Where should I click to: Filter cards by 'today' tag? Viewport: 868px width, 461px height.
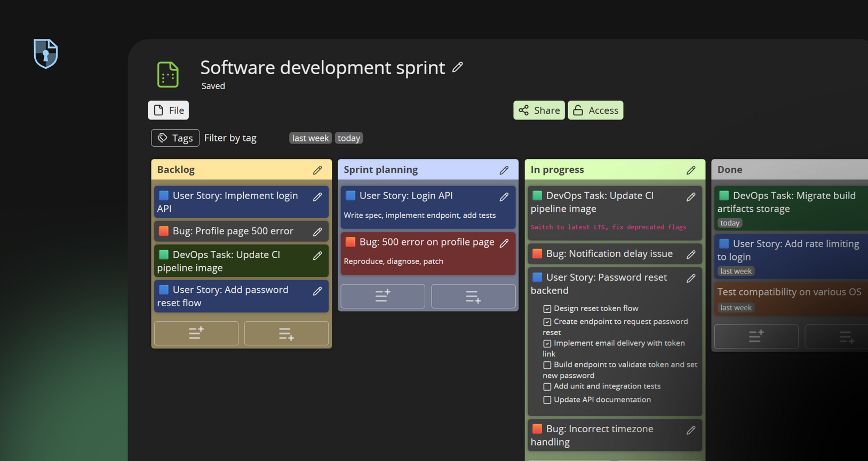tap(349, 138)
